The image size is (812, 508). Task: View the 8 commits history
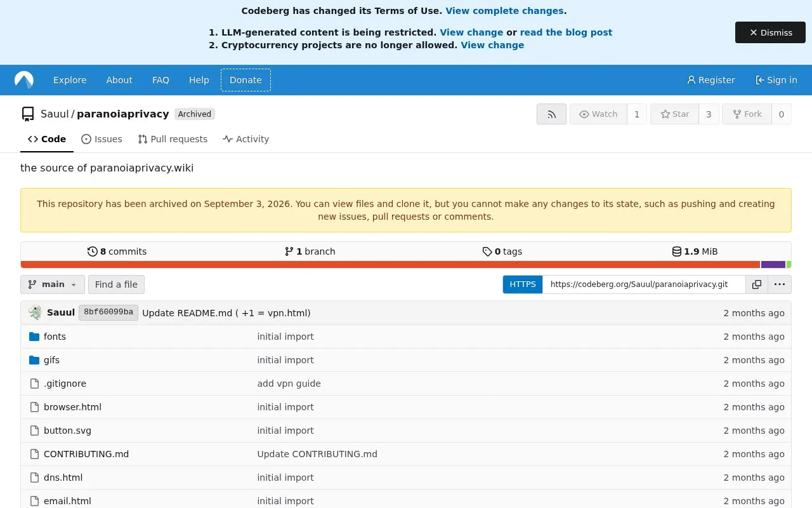(x=117, y=251)
